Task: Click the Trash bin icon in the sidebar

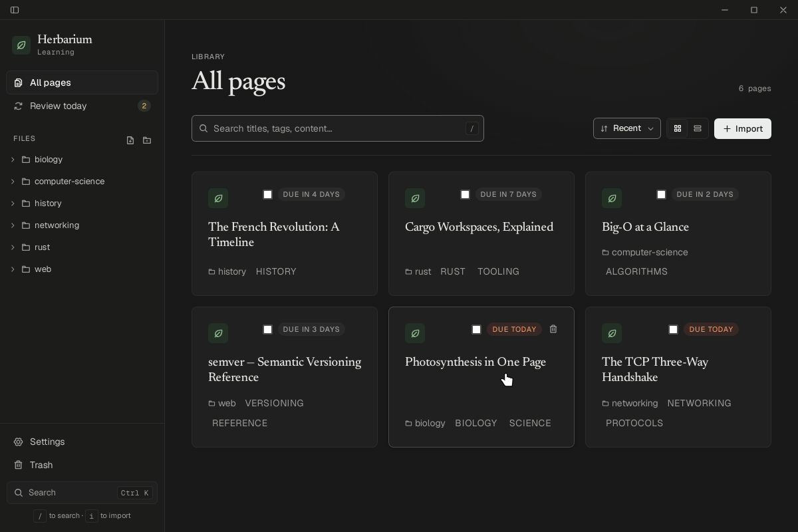Action: point(19,465)
